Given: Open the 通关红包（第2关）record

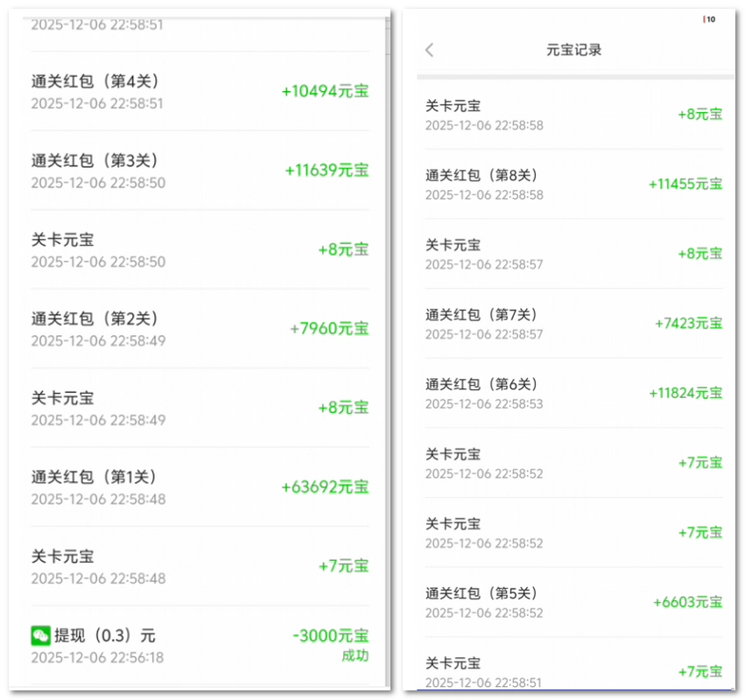Looking at the screenshot, I should pyautogui.click(x=94, y=319).
